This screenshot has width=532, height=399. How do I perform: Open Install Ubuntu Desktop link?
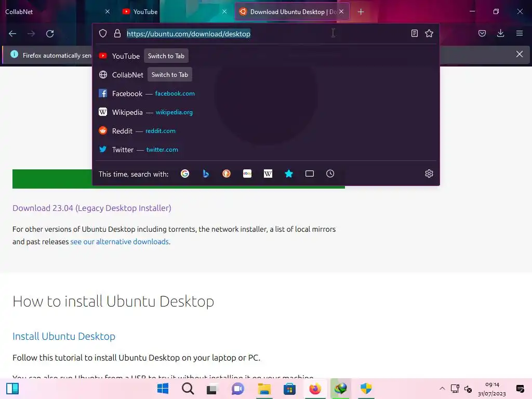[64, 336]
